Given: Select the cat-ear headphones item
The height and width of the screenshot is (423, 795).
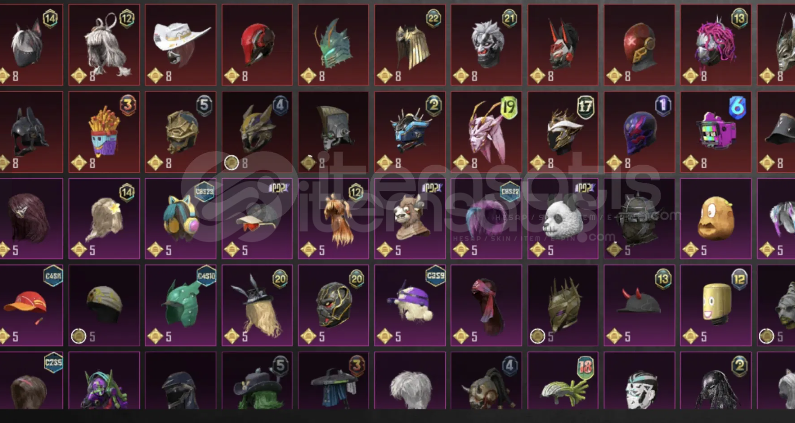Looking at the screenshot, I should tap(180, 219).
